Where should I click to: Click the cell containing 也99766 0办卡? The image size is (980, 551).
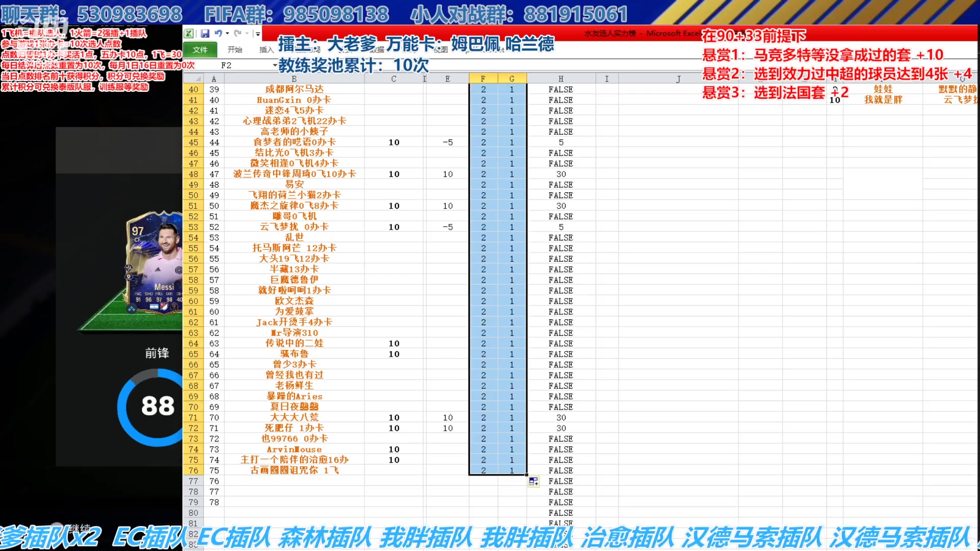pyautogui.click(x=294, y=439)
